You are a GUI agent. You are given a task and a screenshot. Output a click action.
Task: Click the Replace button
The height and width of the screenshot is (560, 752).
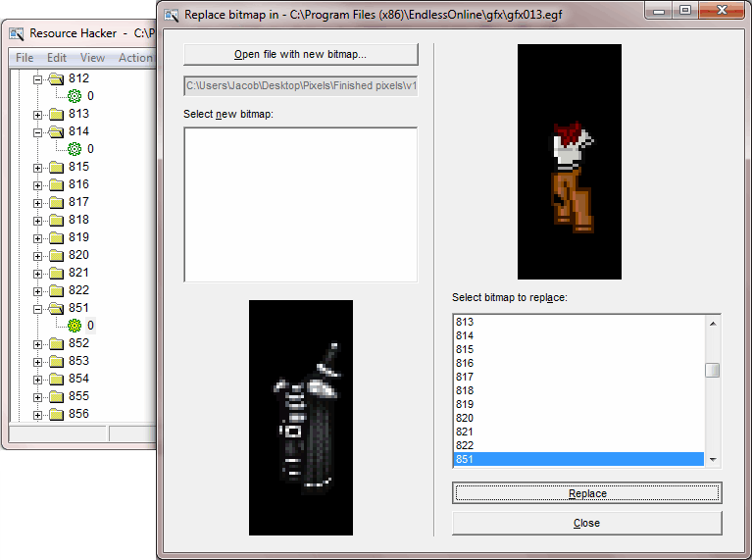coord(587,493)
